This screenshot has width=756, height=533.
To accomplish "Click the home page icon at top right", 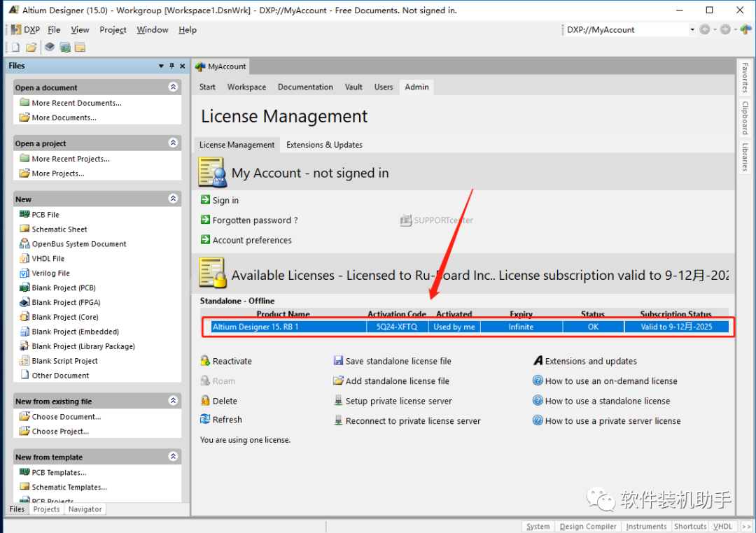I will [x=746, y=30].
